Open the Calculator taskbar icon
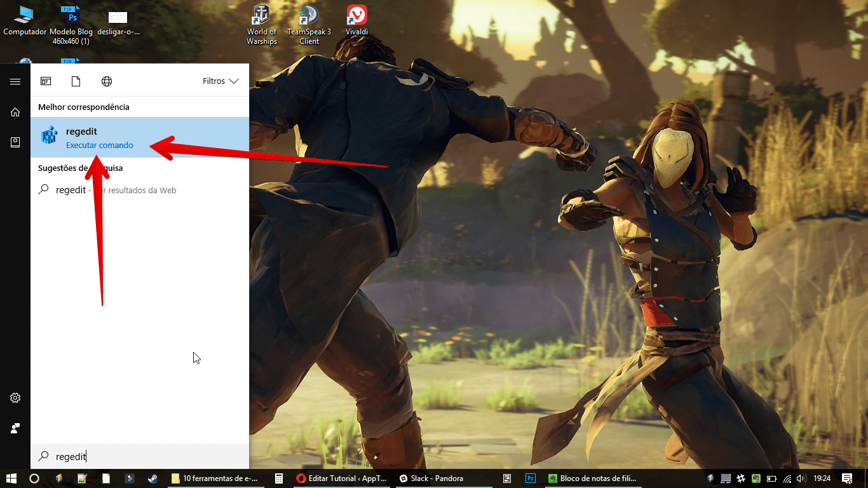The height and width of the screenshot is (488, 868). [x=278, y=478]
